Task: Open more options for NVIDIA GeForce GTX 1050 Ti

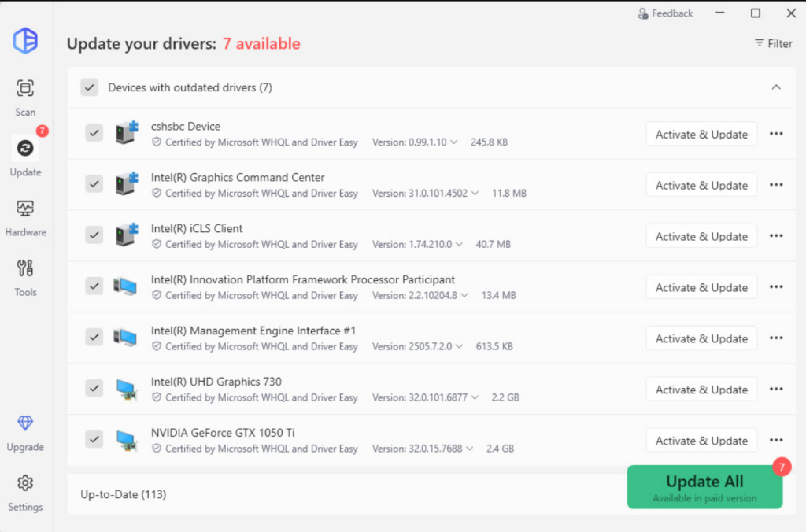Action: (x=776, y=440)
